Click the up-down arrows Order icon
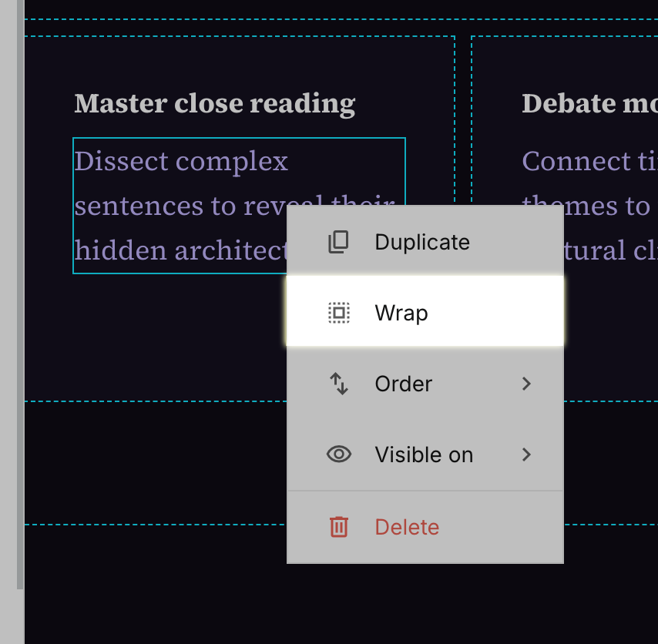Viewport: 658px width, 644px height. pyautogui.click(x=339, y=384)
